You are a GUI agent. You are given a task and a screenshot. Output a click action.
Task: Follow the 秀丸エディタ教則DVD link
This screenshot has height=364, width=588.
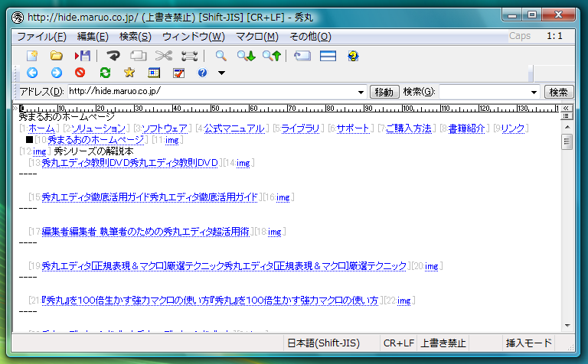tap(129, 163)
